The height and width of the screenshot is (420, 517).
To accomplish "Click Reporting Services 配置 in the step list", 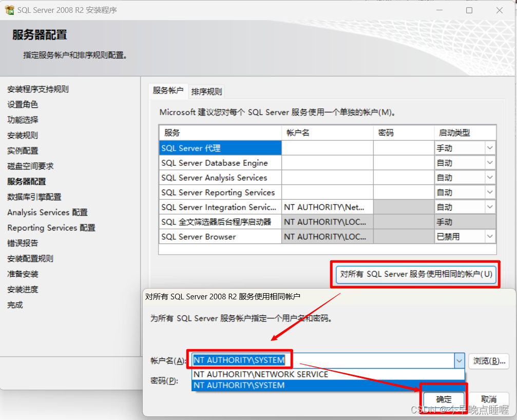I will 51,228.
